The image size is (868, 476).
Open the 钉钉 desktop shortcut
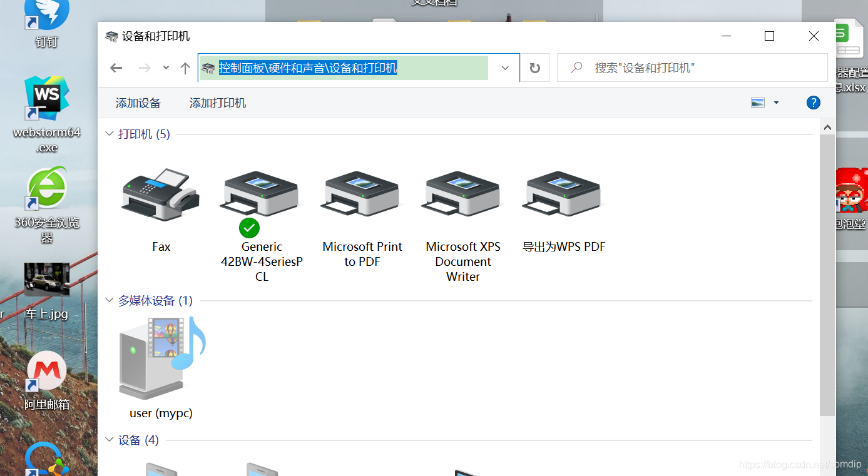point(46,24)
